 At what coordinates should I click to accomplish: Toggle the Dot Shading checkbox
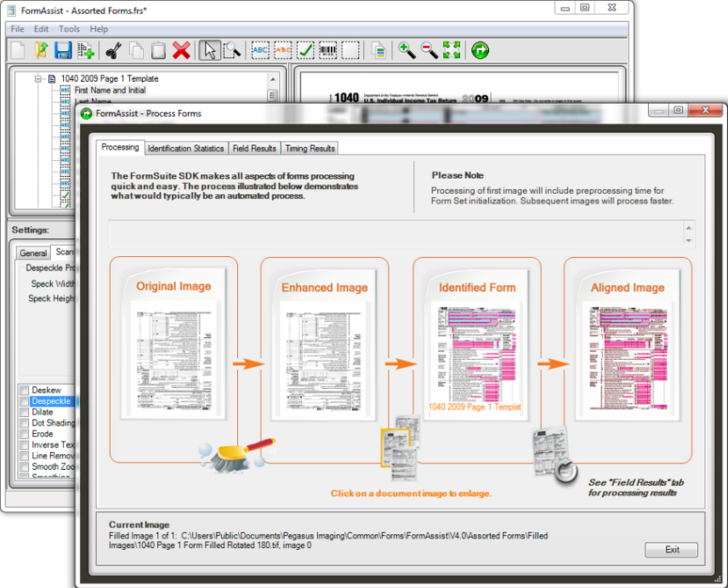[24, 423]
